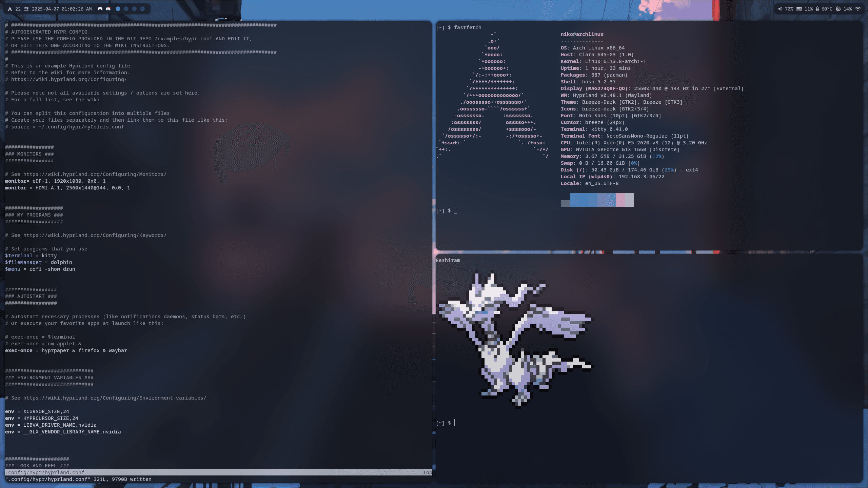This screenshot has height=488, width=868.
Task: Click the "env = XCURSOR_SIZE,24" line
Action: coord(37,411)
